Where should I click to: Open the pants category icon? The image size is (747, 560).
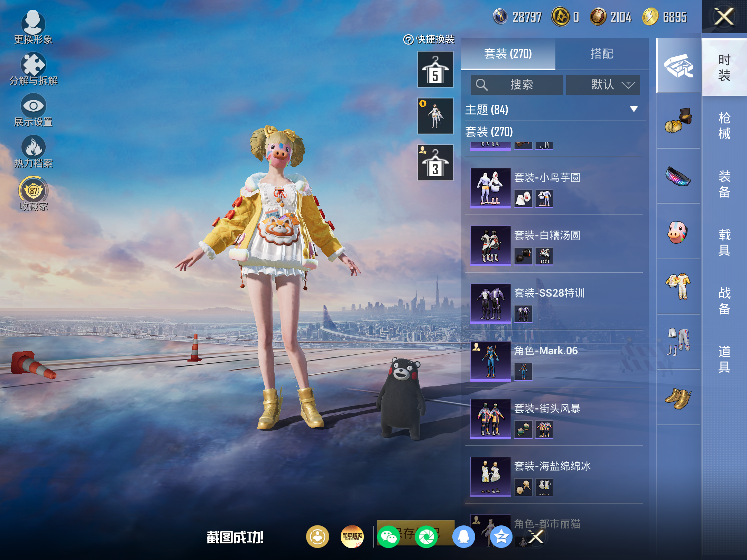click(x=678, y=342)
